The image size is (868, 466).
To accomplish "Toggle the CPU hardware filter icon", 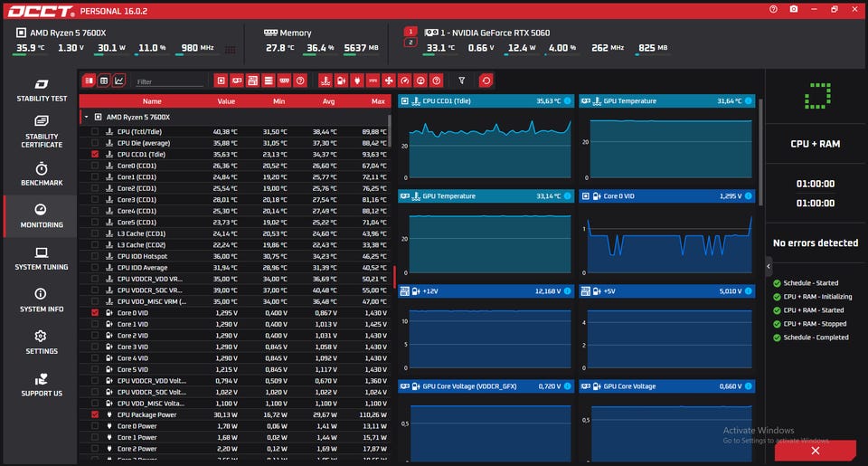I will [x=221, y=81].
